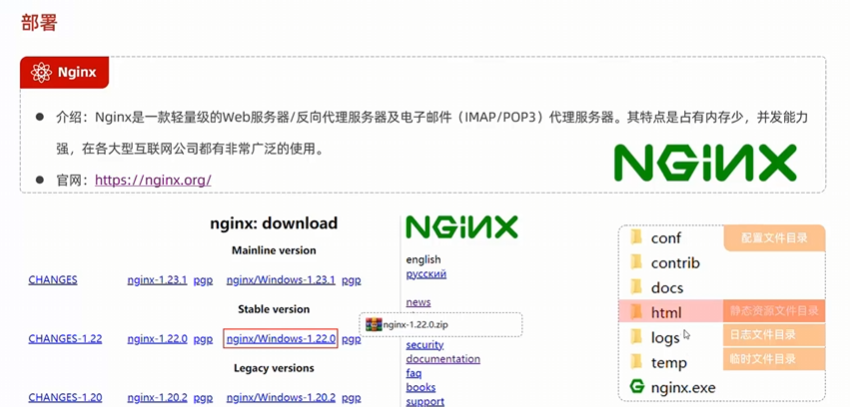Select the logs folder name
Viewport: 850px width, 407px height.
(x=665, y=338)
